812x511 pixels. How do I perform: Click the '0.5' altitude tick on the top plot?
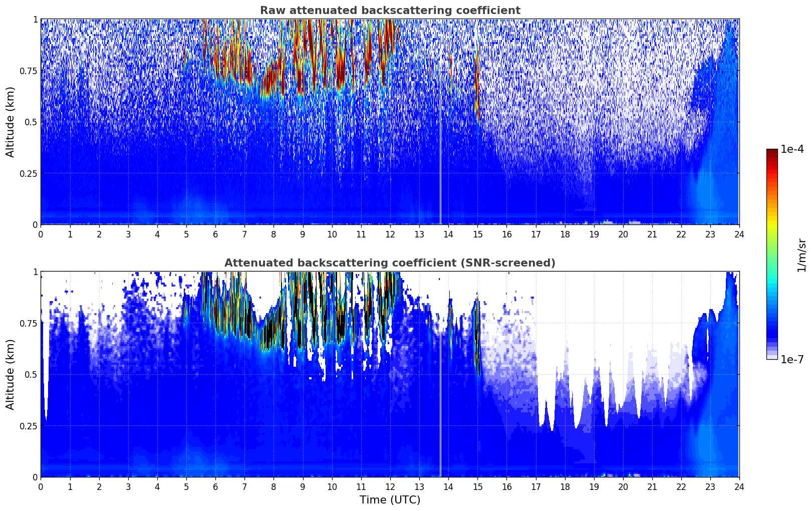[31, 122]
